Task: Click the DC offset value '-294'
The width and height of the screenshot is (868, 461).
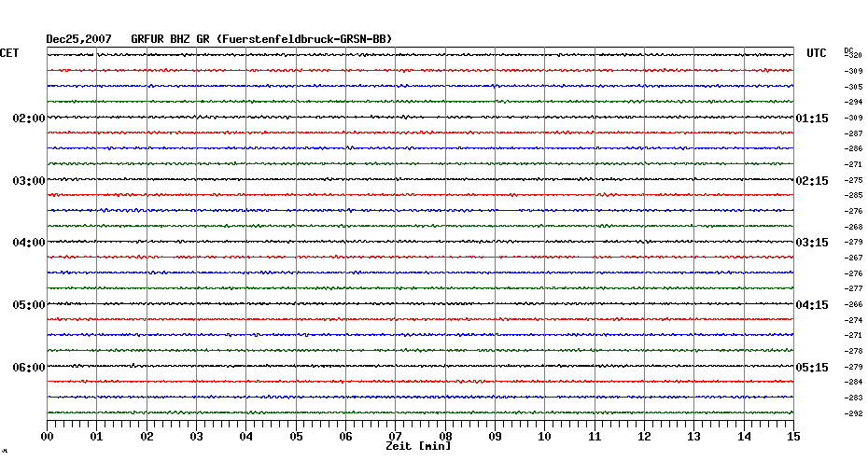Action: (853, 103)
